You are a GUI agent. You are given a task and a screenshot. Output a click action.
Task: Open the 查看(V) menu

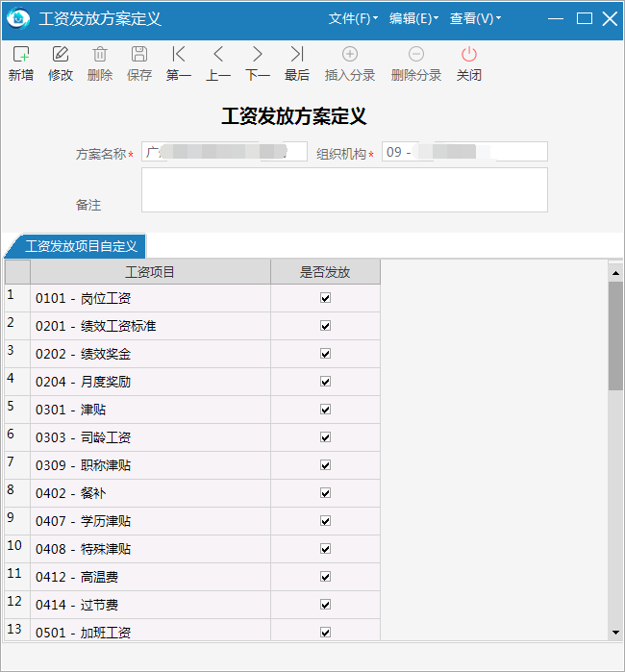pos(475,18)
